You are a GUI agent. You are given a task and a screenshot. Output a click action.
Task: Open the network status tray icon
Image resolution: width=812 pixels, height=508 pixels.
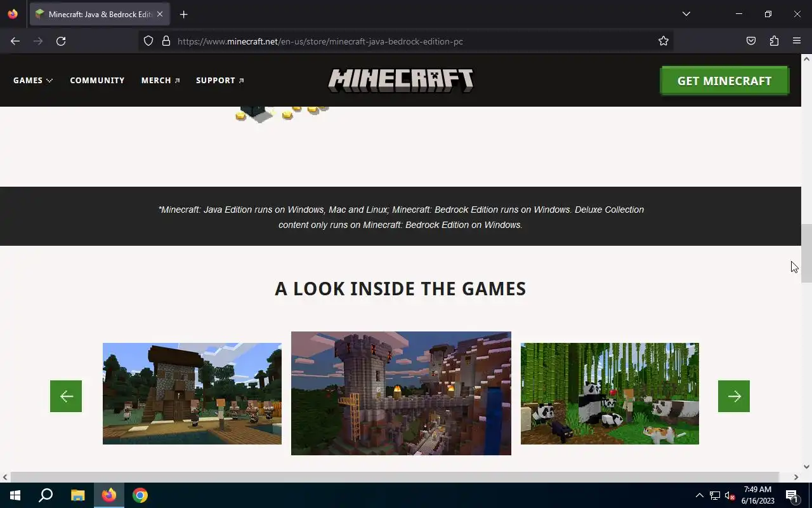coord(715,495)
